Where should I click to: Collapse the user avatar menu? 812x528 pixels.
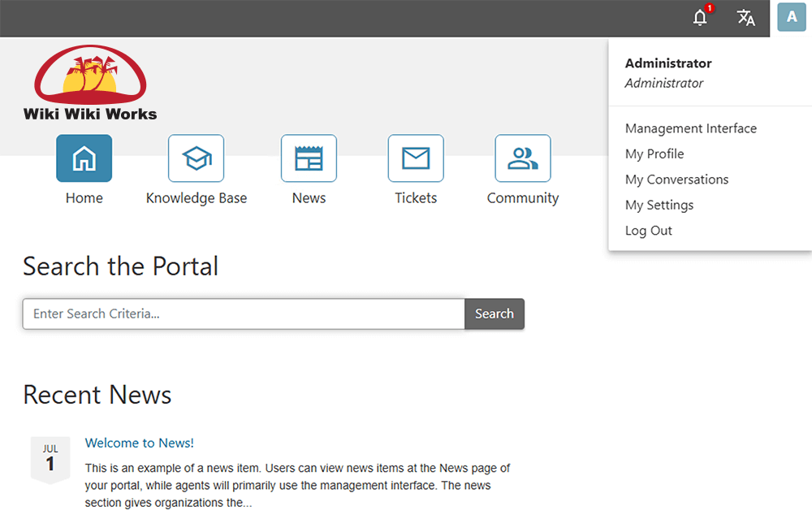(x=791, y=17)
